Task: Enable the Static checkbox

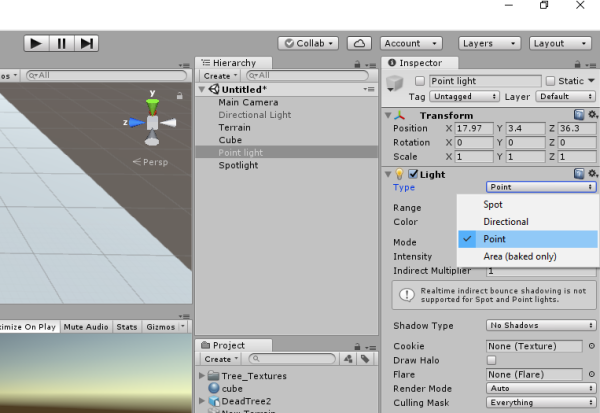Action: click(551, 81)
